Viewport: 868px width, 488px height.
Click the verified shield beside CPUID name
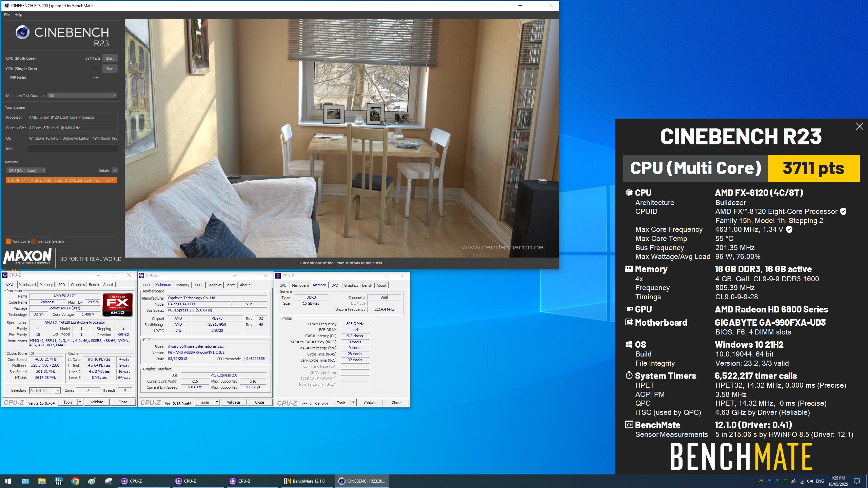(x=843, y=211)
